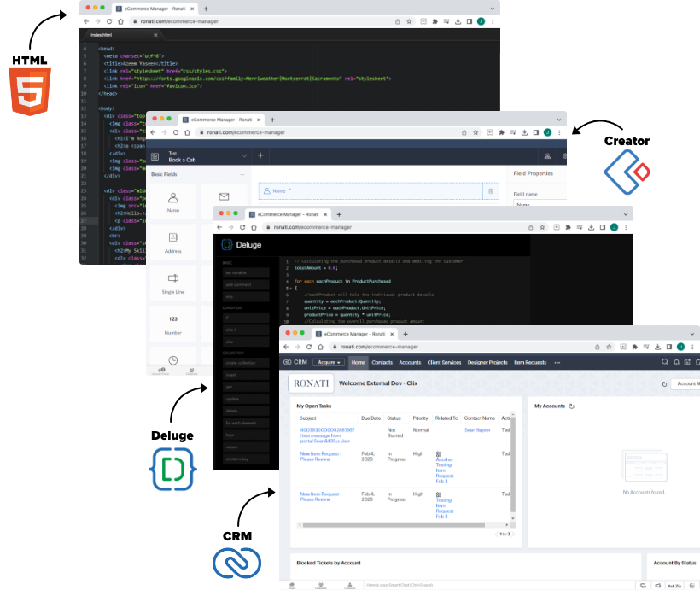Screen dimensions: 700x590
Task: Open the Acquire dropdown in the CRM bar
Action: coord(329,362)
